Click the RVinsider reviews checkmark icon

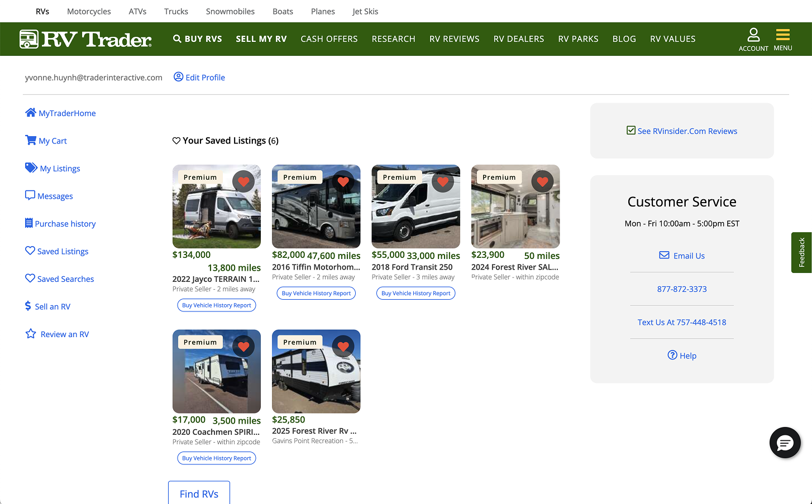(631, 131)
